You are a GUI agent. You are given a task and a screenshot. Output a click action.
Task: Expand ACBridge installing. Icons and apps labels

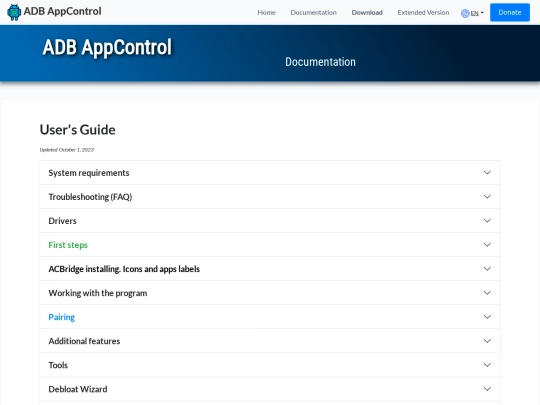(270, 269)
